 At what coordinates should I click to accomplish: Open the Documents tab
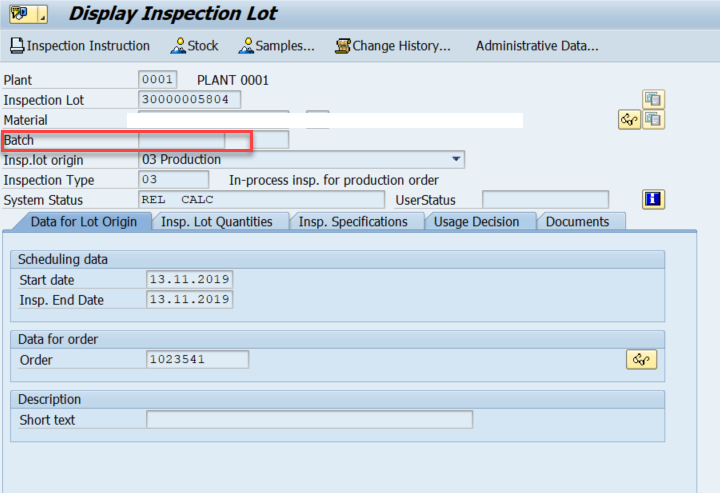[x=577, y=222]
